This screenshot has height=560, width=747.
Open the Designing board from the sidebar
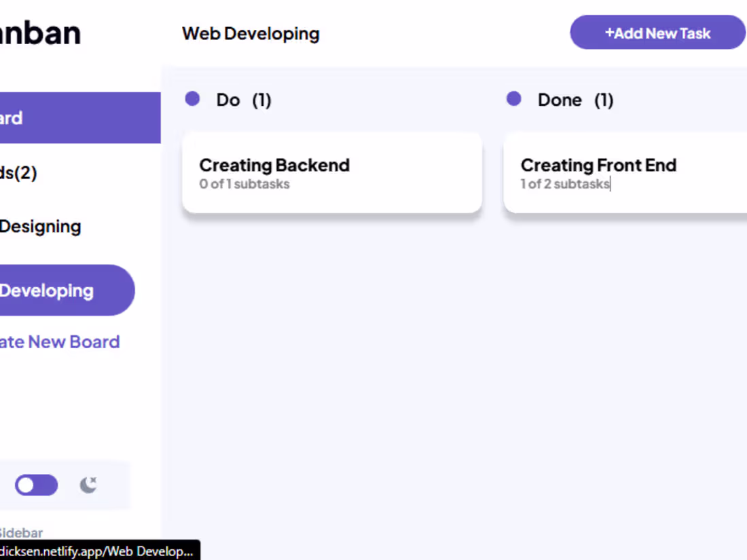[x=41, y=226]
